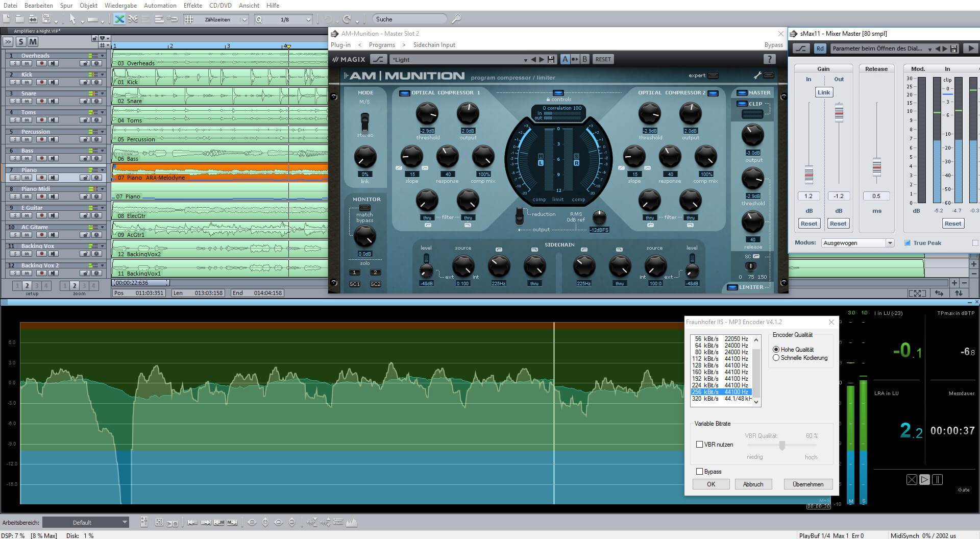
Task: Solo the Kick track
Action: point(15,82)
